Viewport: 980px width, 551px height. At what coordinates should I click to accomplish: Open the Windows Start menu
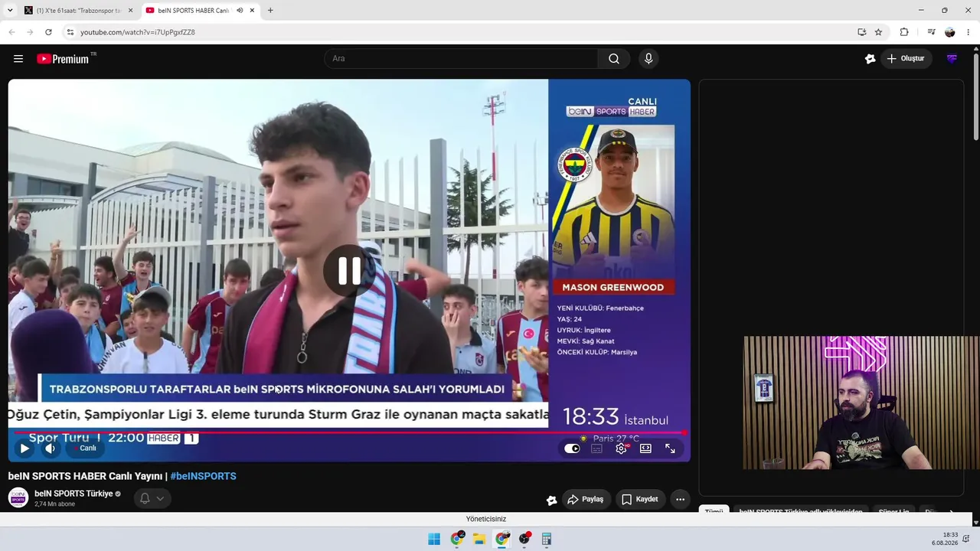pyautogui.click(x=434, y=539)
